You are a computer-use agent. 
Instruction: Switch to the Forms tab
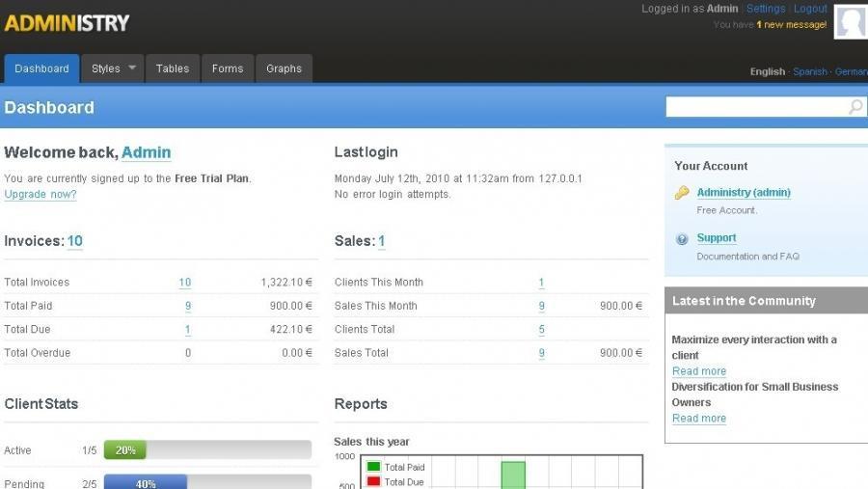228,68
